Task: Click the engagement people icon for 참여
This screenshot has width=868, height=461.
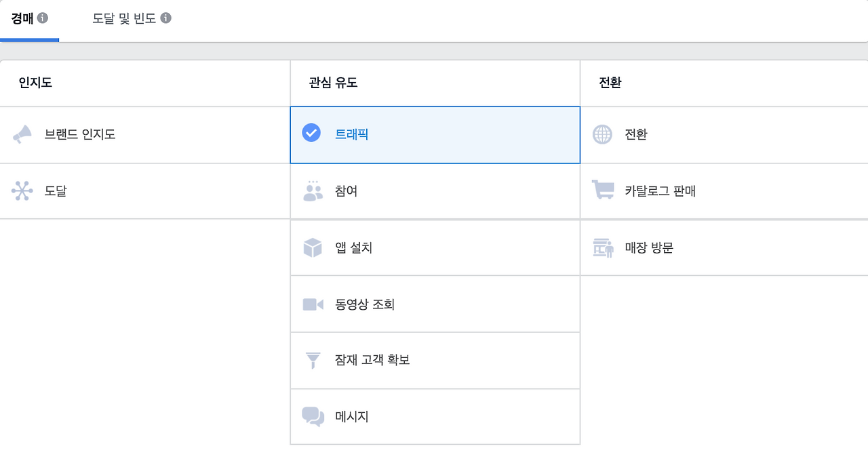Action: click(x=311, y=191)
